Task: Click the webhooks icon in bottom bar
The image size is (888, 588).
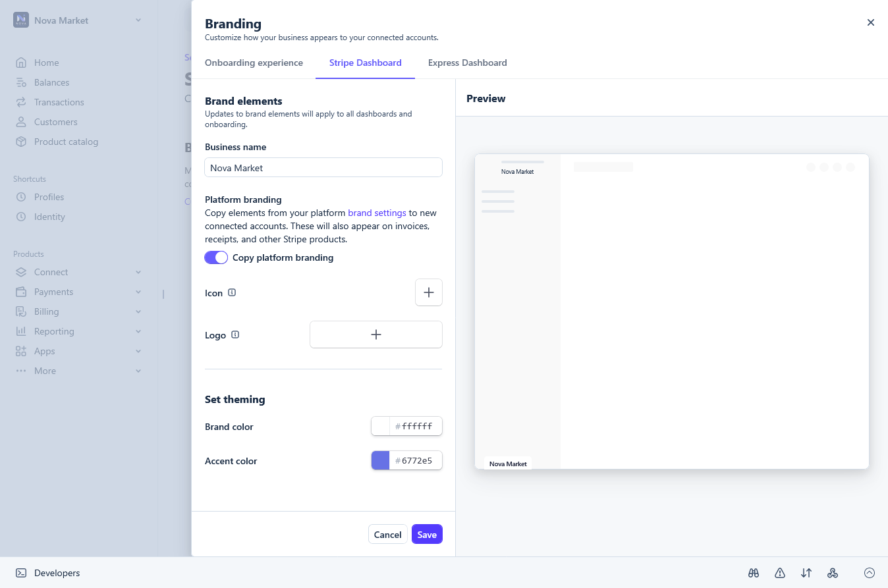Action: (x=833, y=573)
